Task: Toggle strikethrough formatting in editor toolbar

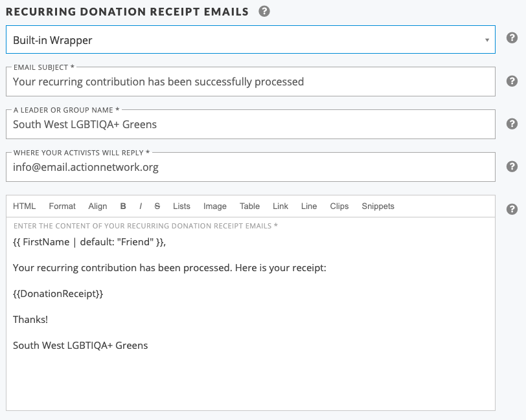Action: tap(157, 206)
